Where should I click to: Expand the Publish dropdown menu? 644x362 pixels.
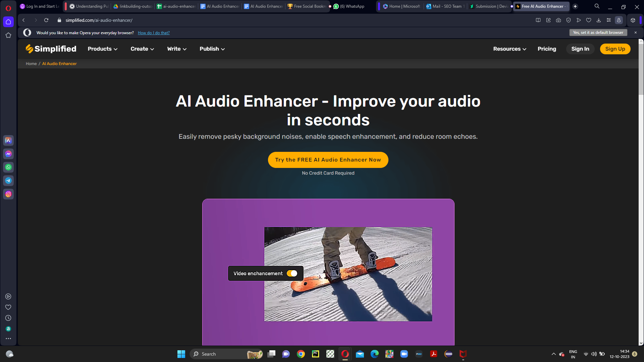[x=212, y=49]
